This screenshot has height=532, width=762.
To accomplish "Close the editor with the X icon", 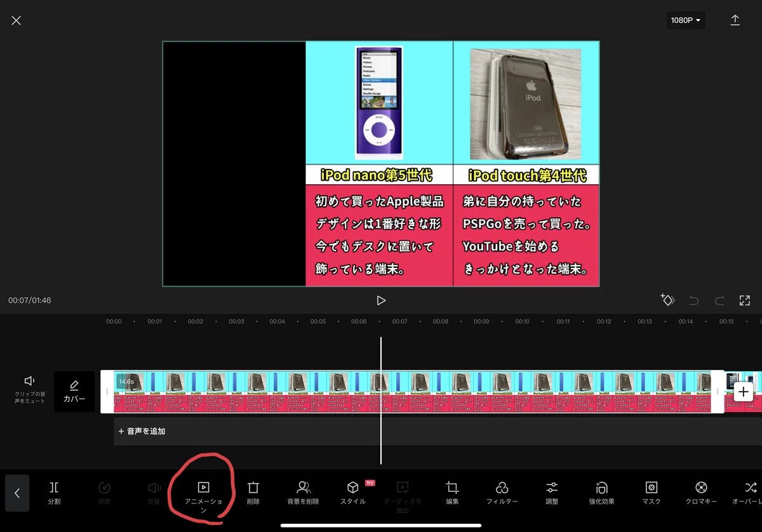I will [x=17, y=20].
